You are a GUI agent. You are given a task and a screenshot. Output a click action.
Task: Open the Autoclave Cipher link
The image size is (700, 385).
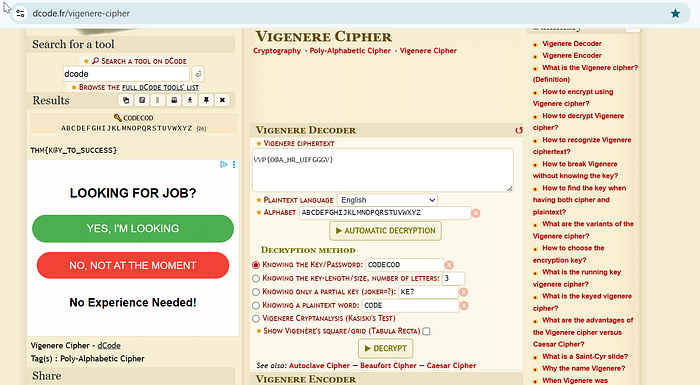pyautogui.click(x=319, y=366)
